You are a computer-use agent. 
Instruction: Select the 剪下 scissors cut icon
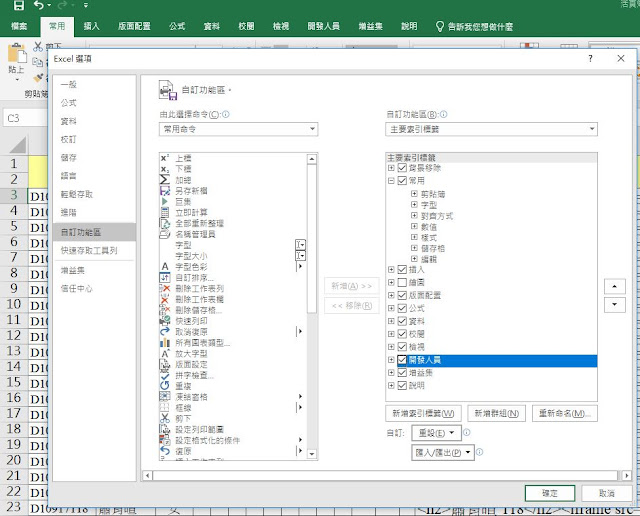pos(164,418)
